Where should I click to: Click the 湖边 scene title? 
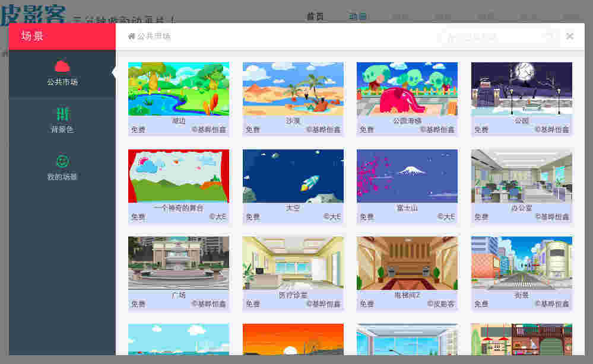tap(179, 121)
